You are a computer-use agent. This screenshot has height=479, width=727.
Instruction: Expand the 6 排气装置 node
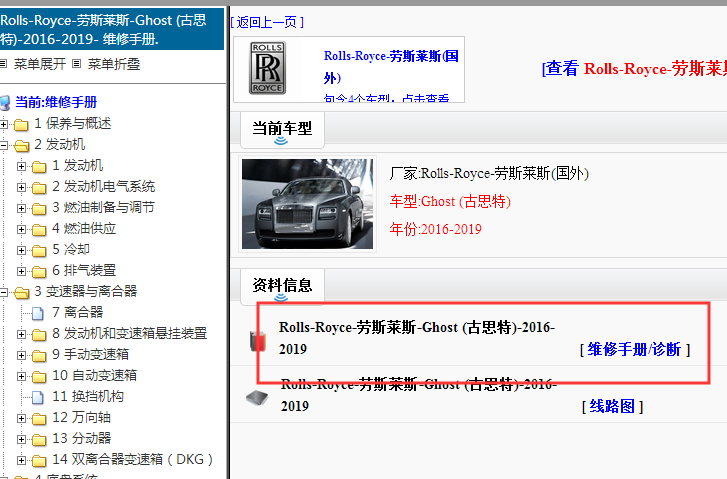[21, 271]
